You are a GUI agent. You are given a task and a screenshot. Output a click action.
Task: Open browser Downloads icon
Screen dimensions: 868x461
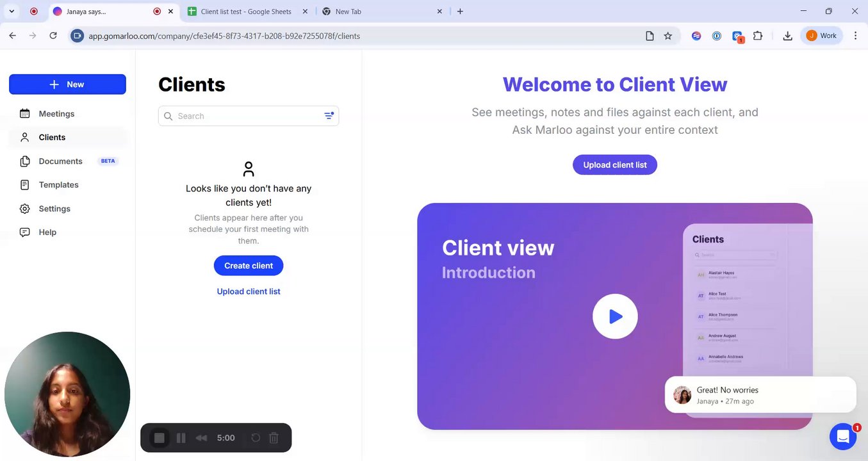[788, 36]
